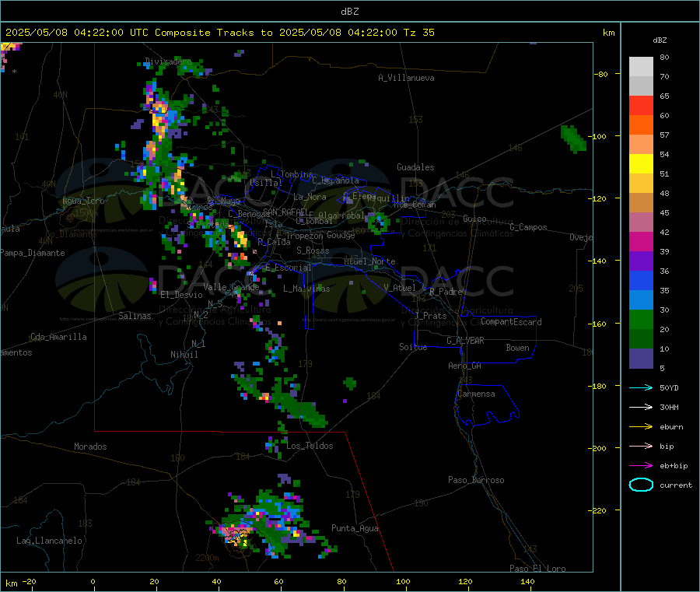
Task: Click the green radar echo near top-right
Action: pos(573,138)
